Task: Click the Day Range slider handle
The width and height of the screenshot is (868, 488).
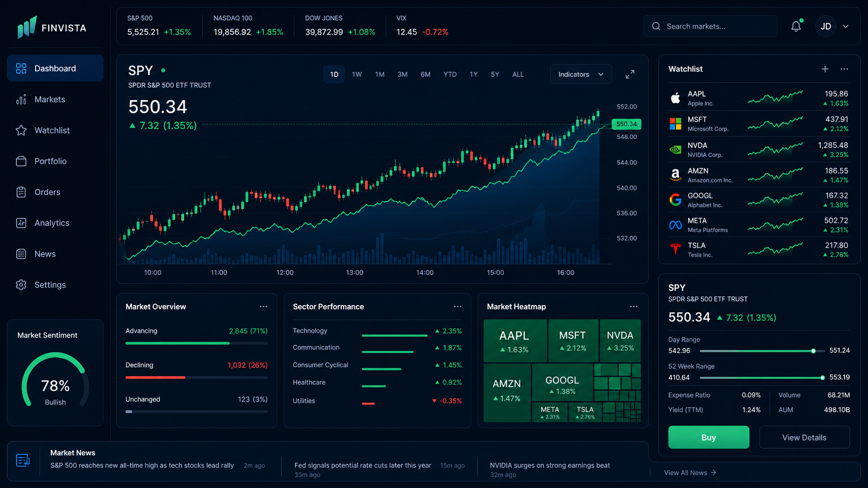Action: (813, 351)
